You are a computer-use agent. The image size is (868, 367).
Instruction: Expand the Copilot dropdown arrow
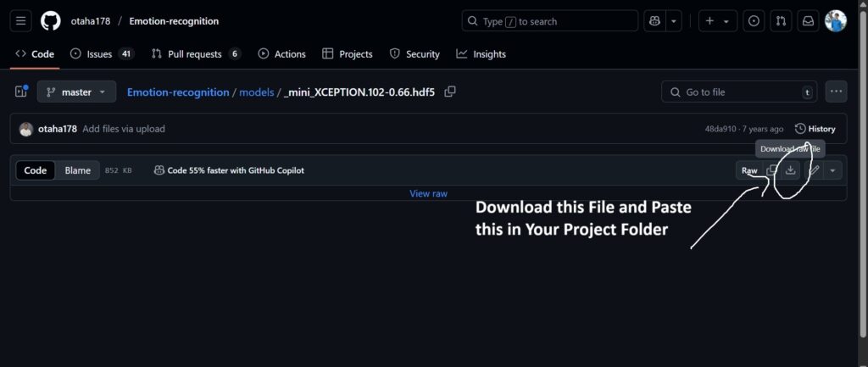674,21
